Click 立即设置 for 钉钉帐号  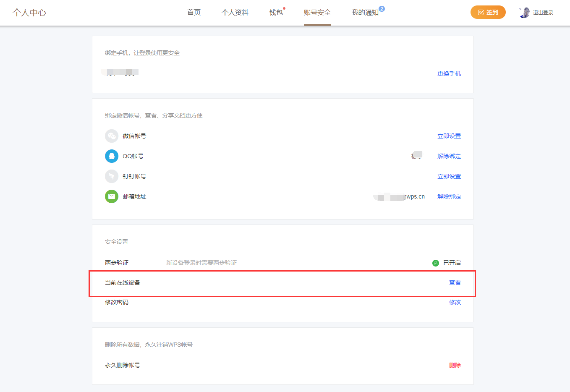point(449,176)
